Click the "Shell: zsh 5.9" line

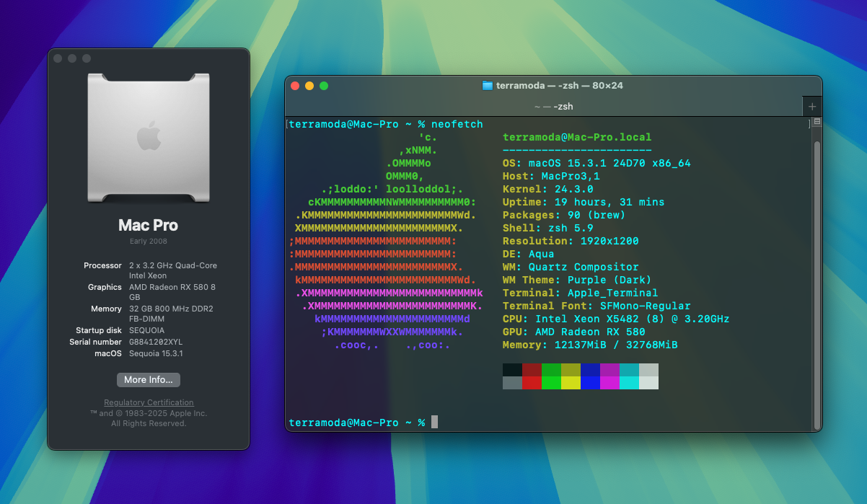(x=547, y=229)
